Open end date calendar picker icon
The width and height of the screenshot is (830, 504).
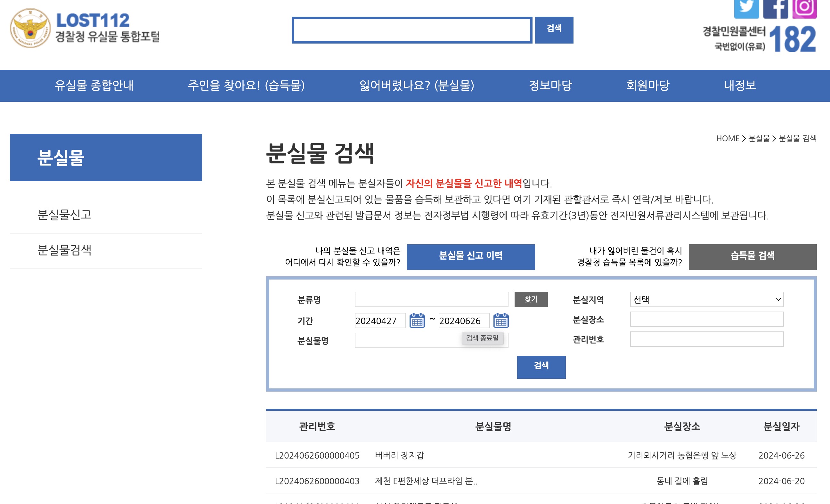(501, 321)
